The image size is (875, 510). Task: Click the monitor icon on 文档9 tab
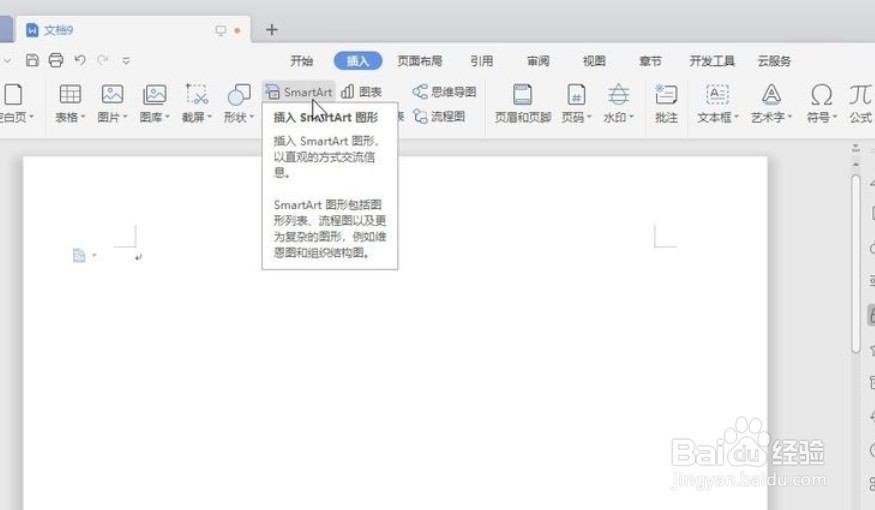pos(221,30)
